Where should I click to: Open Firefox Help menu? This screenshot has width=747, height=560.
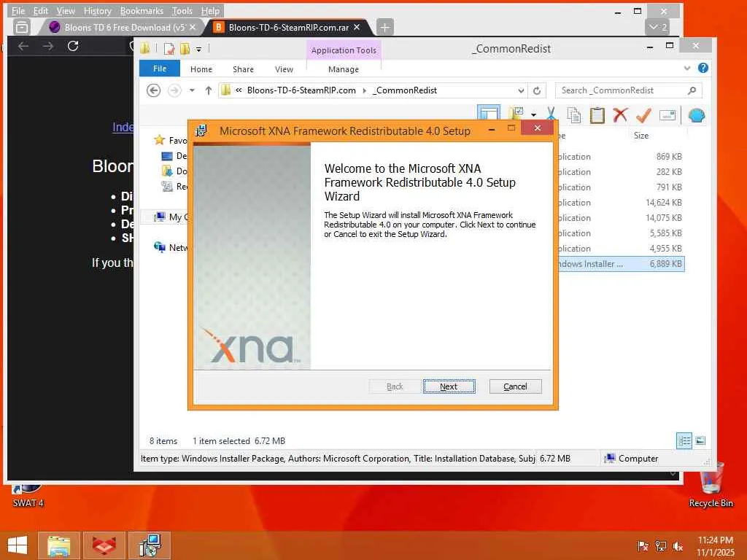pyautogui.click(x=210, y=10)
